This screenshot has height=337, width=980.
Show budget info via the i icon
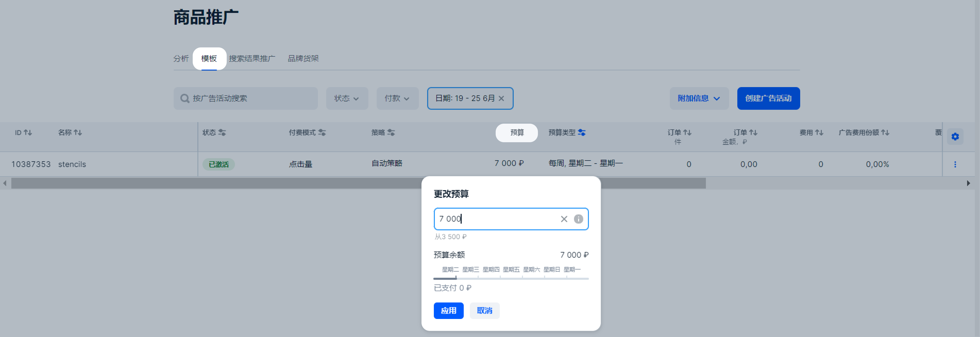point(578,219)
